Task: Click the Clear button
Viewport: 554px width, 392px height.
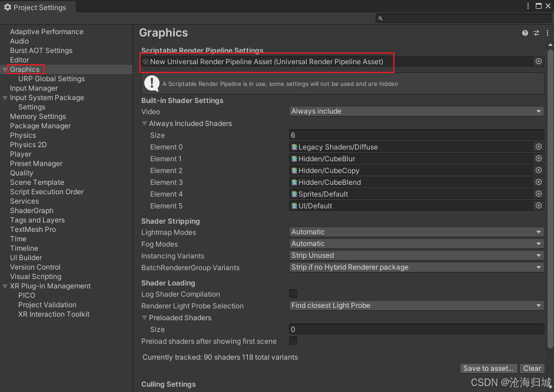Action: tap(532, 368)
